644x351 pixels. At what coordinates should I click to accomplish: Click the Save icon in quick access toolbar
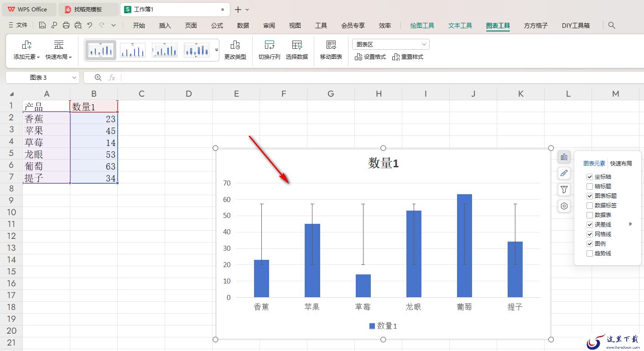[x=42, y=26]
